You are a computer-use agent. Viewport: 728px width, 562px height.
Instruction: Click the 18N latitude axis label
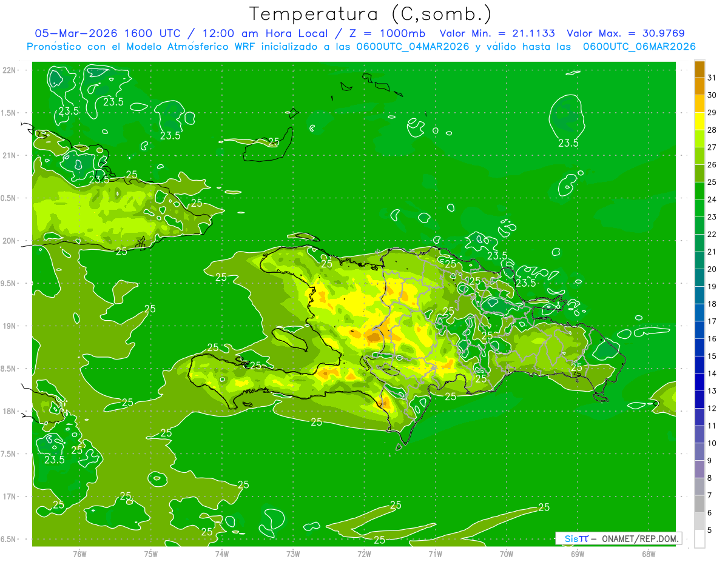tap(9, 411)
